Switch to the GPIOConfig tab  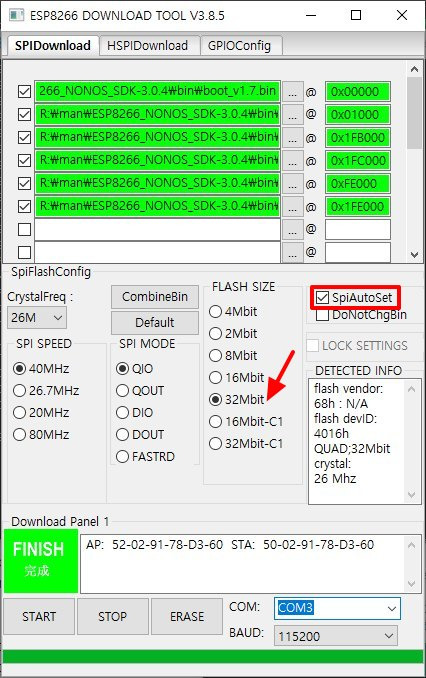(240, 46)
